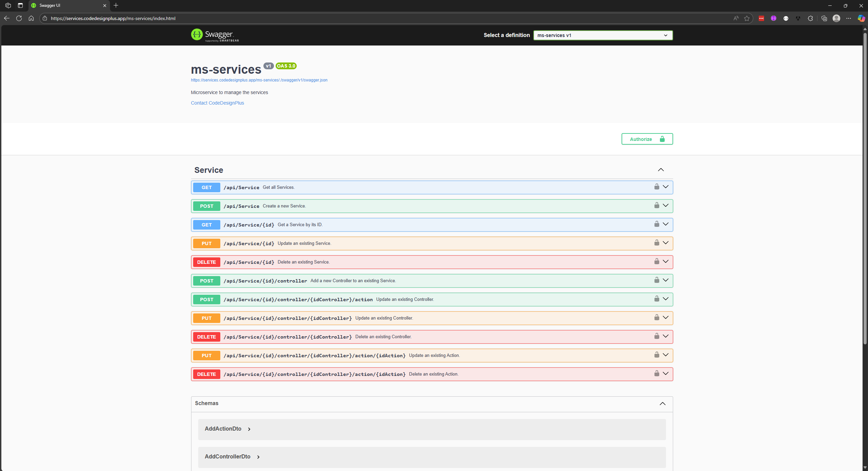Open the Select a definition dropdown
The image size is (868, 471).
603,35
